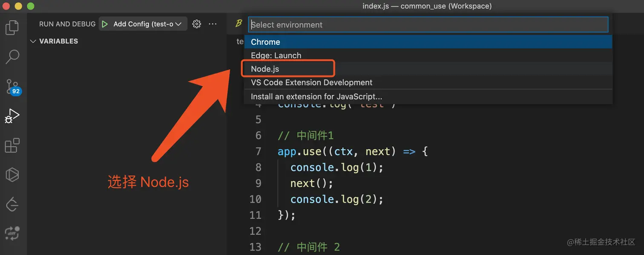Open the Search panel
Viewport: 644px width, 255px height.
(11, 56)
